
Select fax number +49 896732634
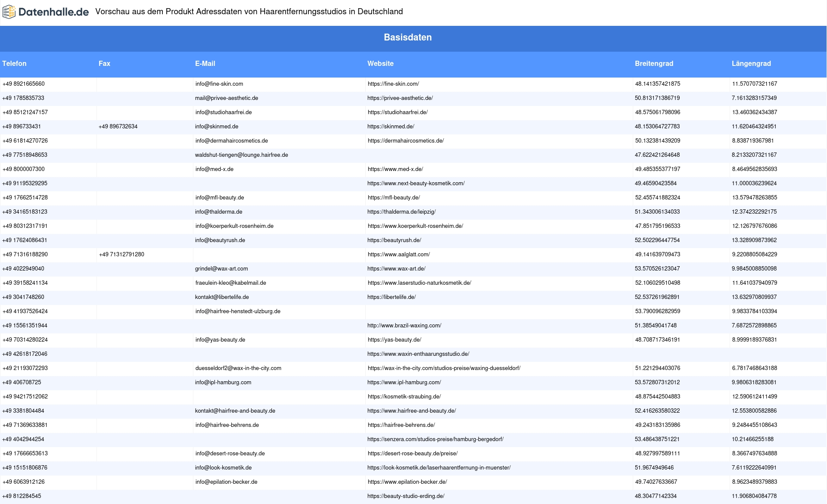pos(118,127)
